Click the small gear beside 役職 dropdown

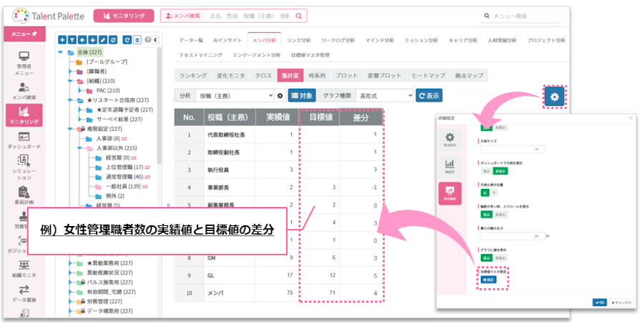(280, 96)
